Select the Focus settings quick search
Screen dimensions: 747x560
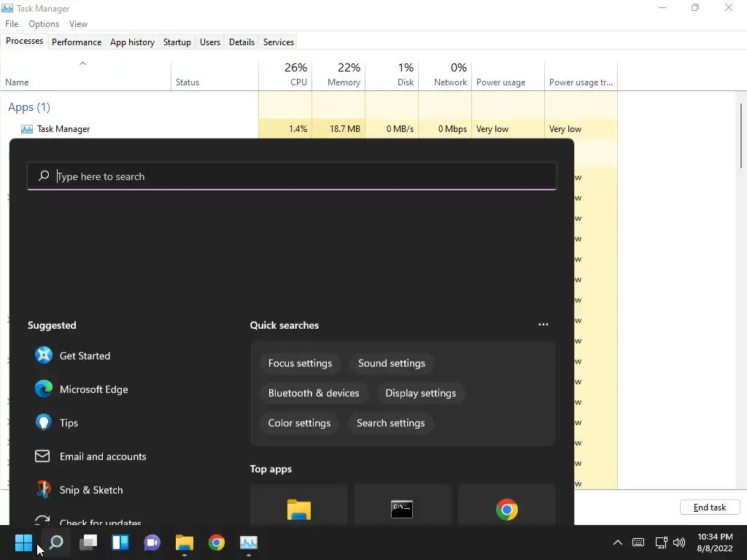coord(300,363)
